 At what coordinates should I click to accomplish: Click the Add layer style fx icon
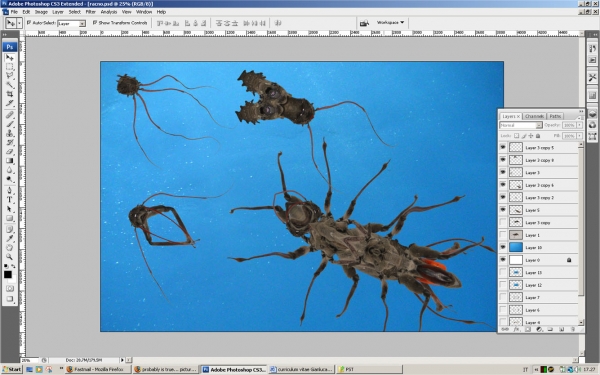coord(516,329)
